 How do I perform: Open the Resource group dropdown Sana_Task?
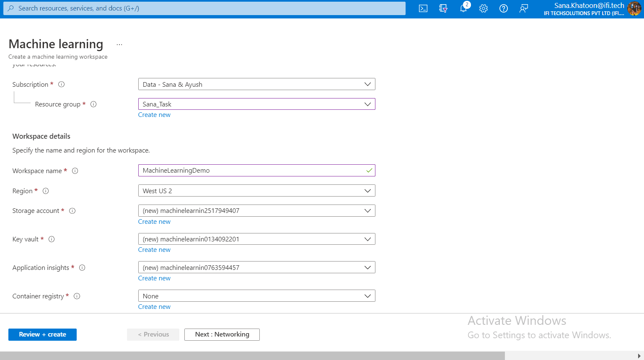[256, 104]
